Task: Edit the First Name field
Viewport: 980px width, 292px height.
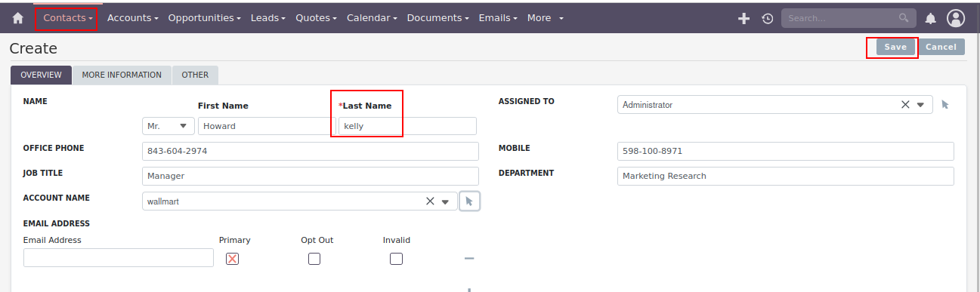Action: point(267,126)
